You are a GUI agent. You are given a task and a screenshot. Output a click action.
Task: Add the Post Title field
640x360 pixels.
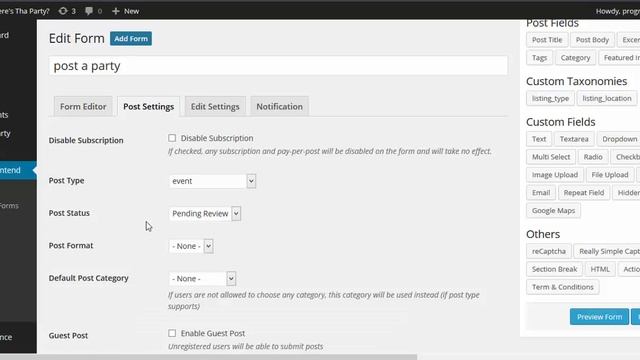click(547, 40)
